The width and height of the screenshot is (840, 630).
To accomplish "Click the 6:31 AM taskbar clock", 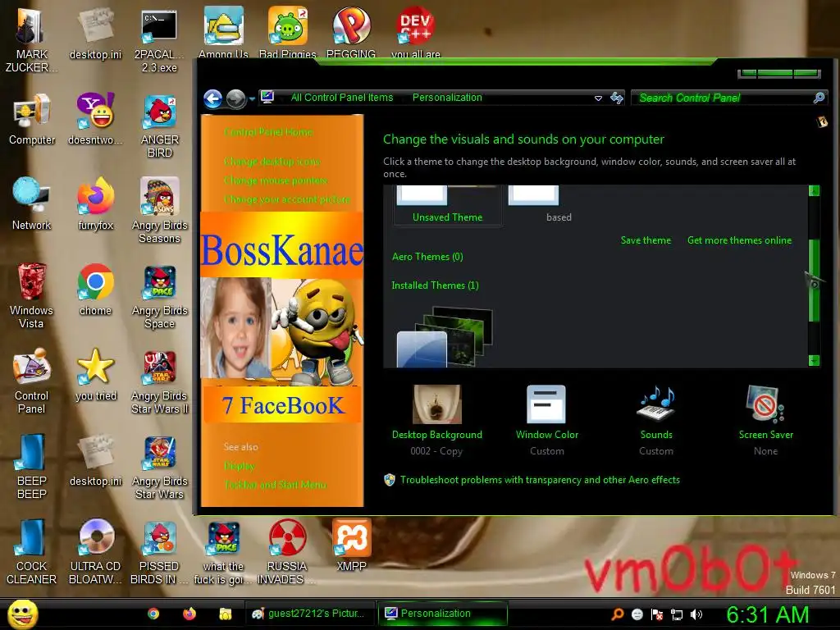I will coord(767,614).
